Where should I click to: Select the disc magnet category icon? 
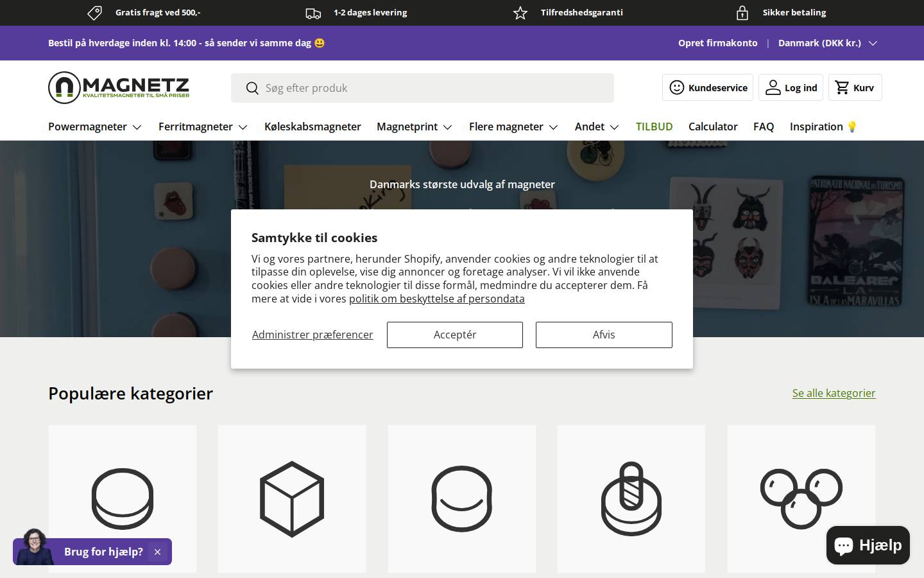click(123, 499)
